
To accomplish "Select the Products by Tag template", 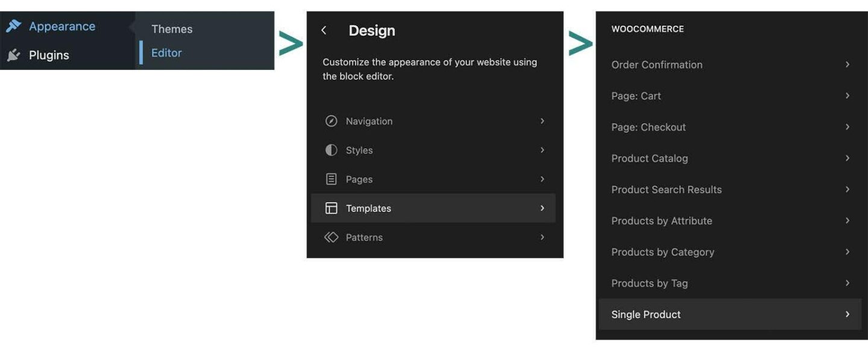I will [x=649, y=283].
